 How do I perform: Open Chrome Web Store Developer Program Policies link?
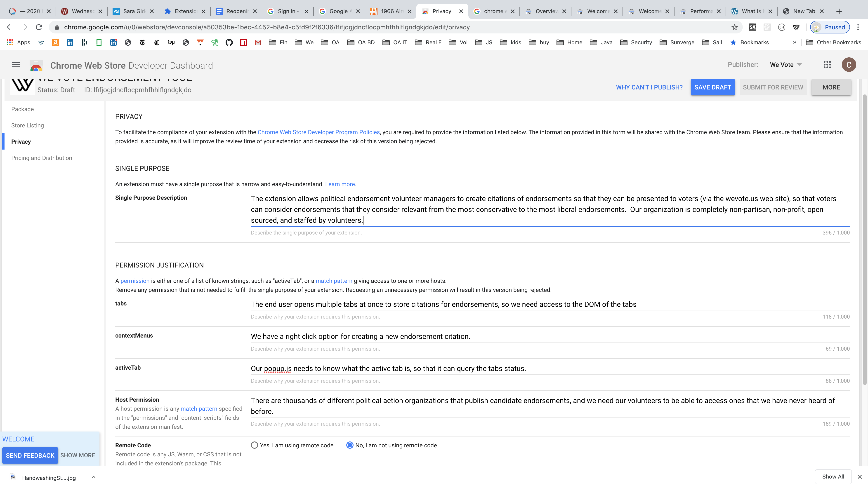point(318,132)
